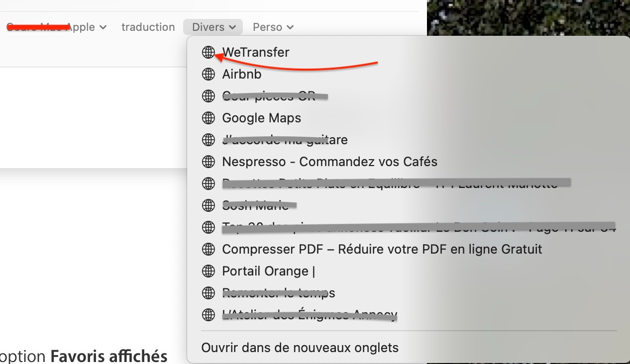The width and height of the screenshot is (630, 364).
Task: Click globe icon beside WeTransfer bookmark
Action: (209, 52)
